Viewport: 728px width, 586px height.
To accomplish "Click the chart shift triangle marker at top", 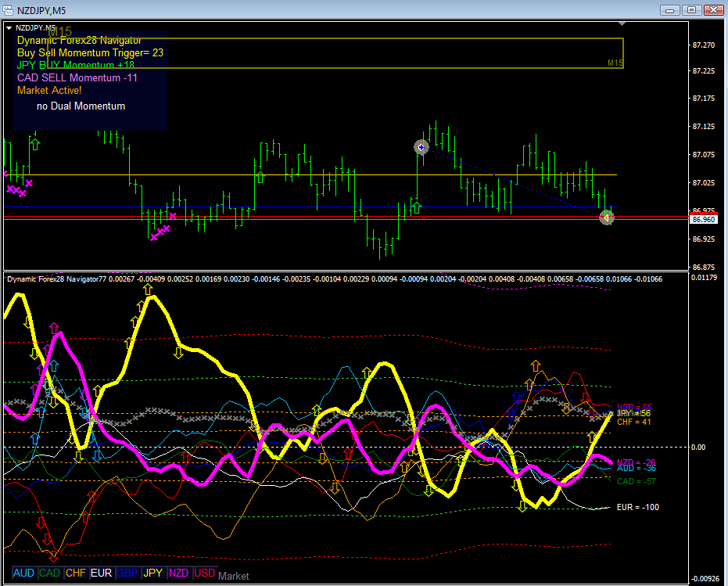I will (x=622, y=23).
